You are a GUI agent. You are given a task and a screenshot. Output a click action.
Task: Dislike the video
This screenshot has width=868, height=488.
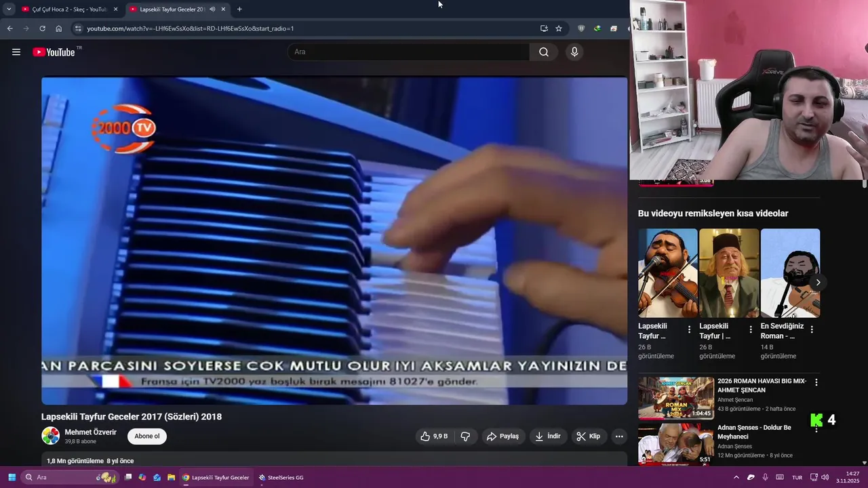click(465, 436)
